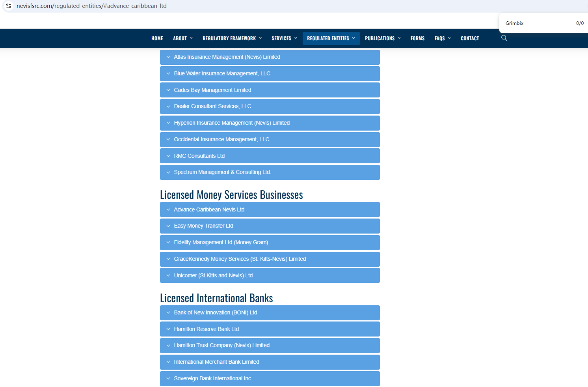The image size is (588, 387).
Task: Click the 0/0 find match counter
Action: 580,23
